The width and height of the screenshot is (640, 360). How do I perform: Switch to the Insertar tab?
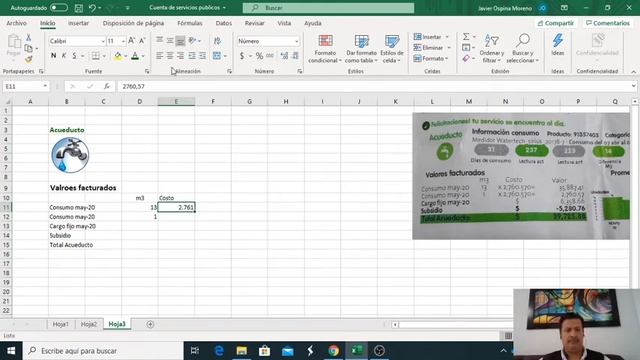78,23
